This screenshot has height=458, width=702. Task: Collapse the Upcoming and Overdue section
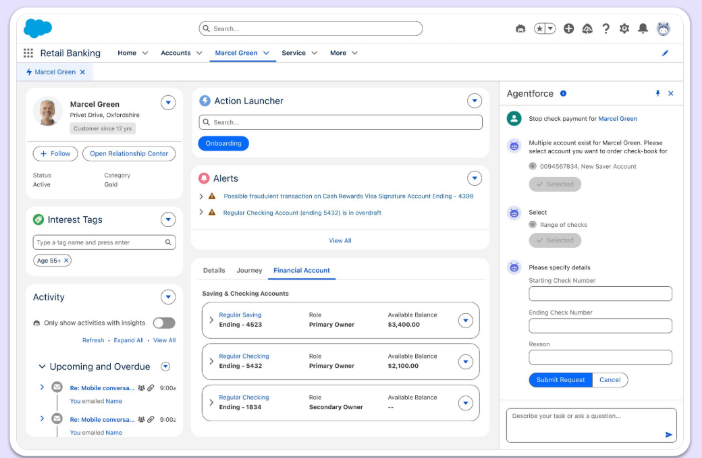pyautogui.click(x=42, y=366)
